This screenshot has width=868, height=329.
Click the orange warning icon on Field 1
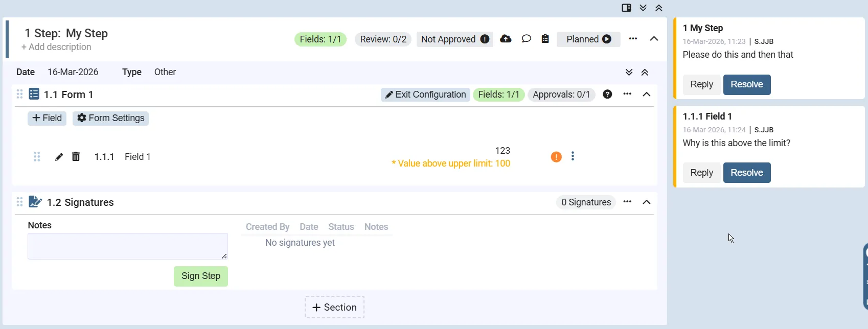click(556, 157)
